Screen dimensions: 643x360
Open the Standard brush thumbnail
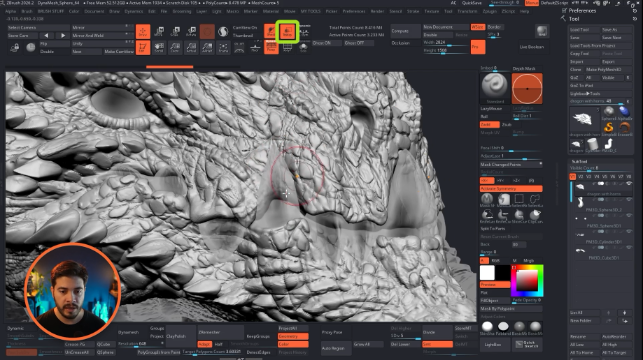(x=495, y=88)
